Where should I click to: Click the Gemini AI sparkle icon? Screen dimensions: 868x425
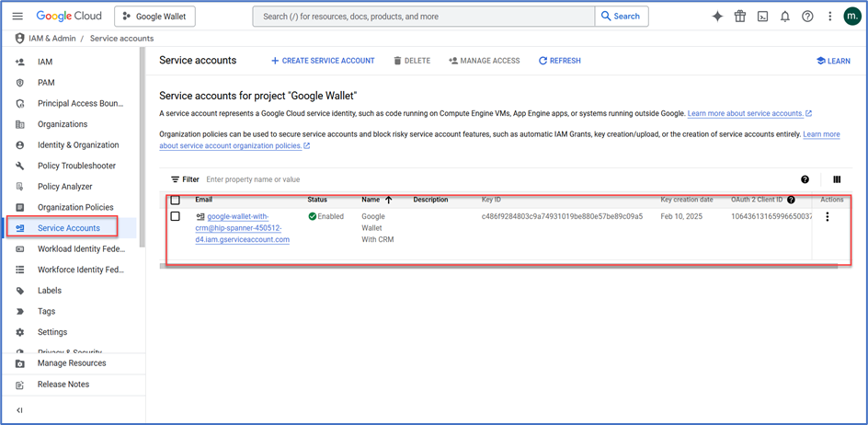coord(718,17)
